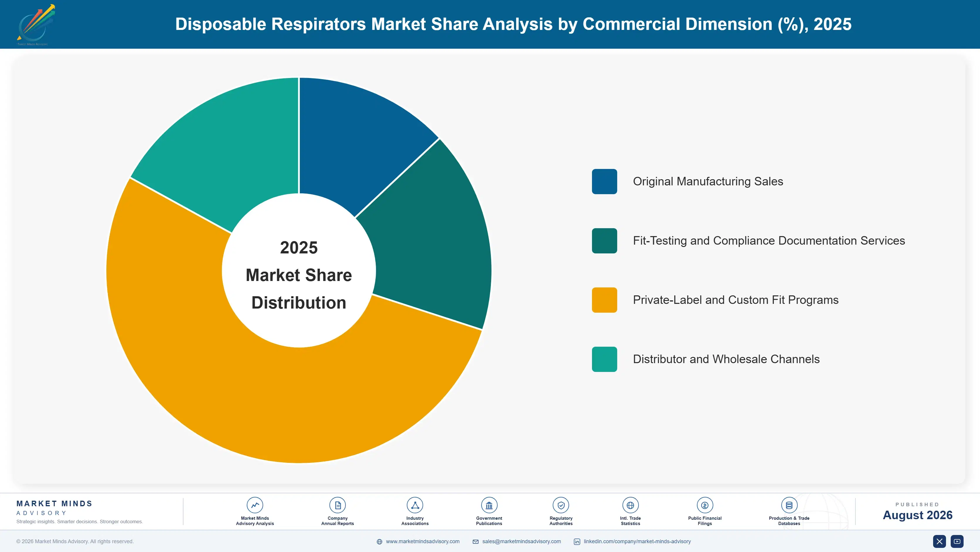This screenshot has width=980, height=552.
Task: Click the Government Publications building icon
Action: [x=489, y=505]
